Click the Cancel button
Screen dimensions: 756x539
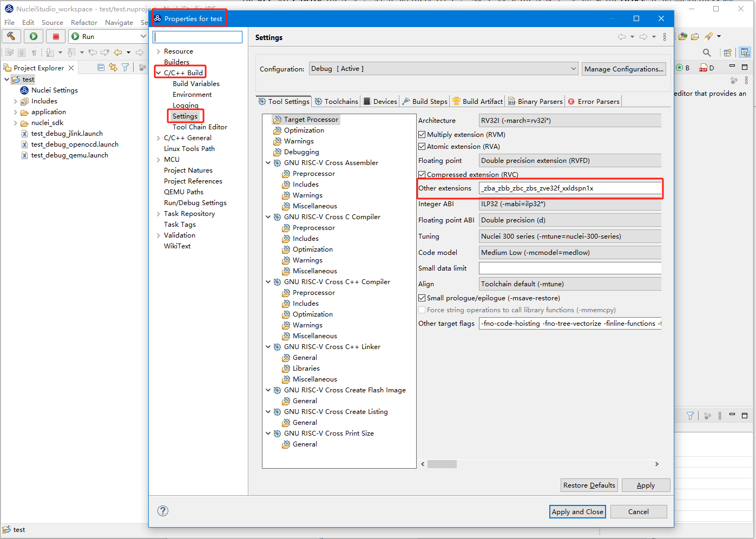point(639,511)
